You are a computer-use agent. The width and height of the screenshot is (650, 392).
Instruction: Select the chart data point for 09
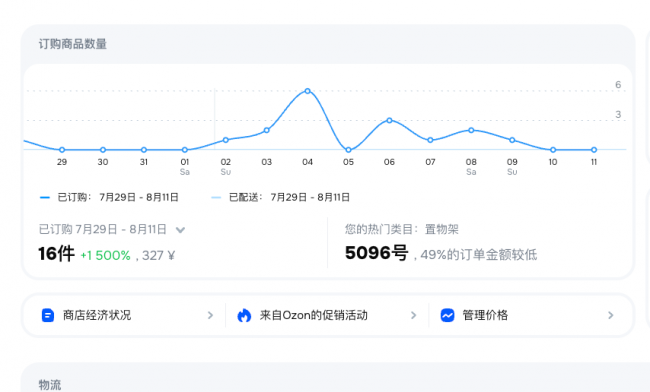coord(512,140)
